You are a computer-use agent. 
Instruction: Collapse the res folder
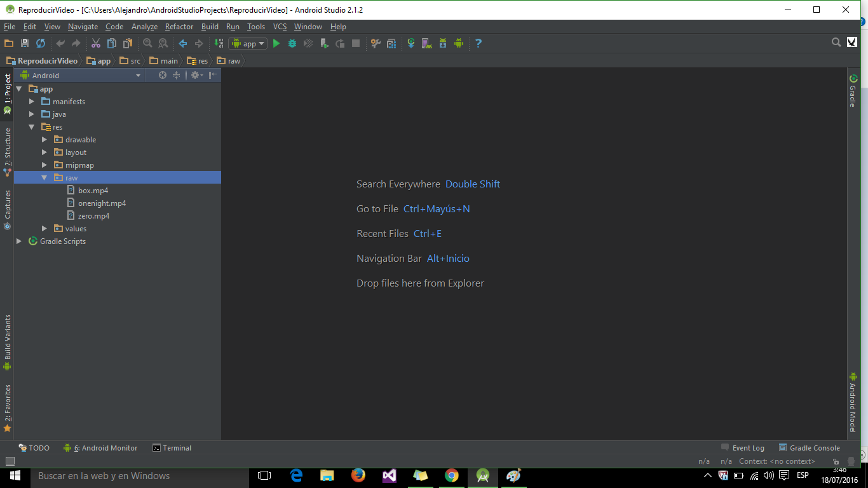click(32, 127)
